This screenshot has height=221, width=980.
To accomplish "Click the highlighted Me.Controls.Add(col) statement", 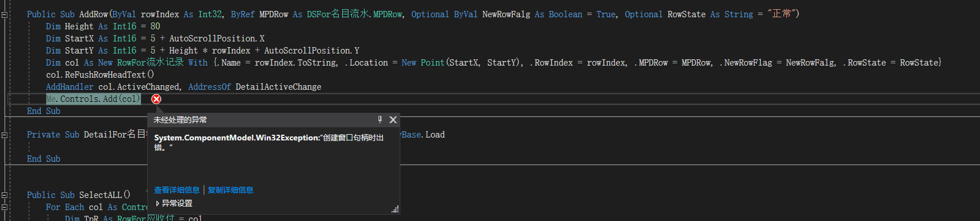I will 93,99.
